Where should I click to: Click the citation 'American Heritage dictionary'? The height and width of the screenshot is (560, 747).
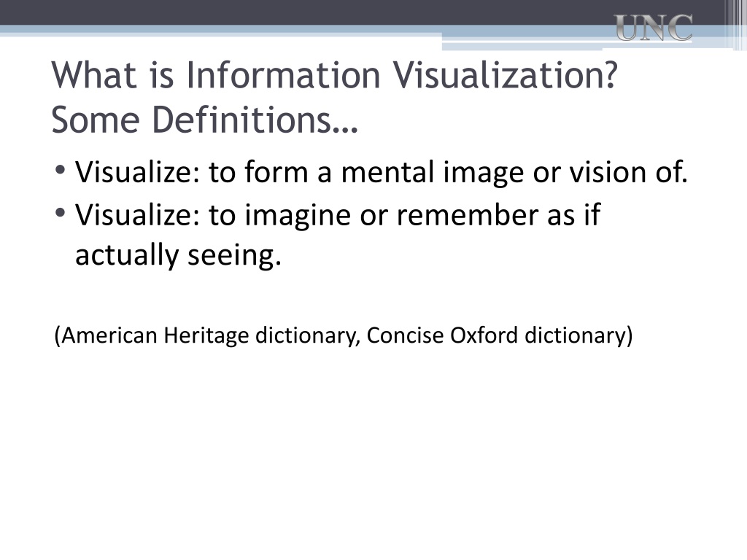tap(209, 335)
